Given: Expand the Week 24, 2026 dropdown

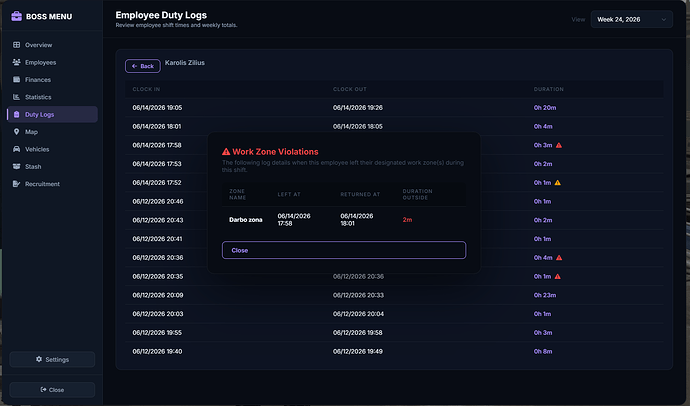Looking at the screenshot, I should [631, 19].
